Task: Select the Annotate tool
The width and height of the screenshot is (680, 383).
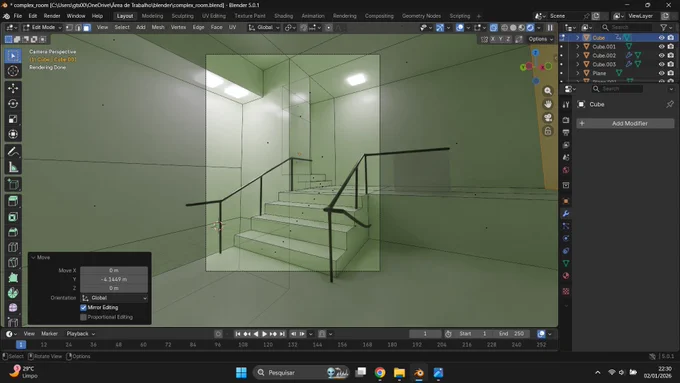Action: coord(13,152)
